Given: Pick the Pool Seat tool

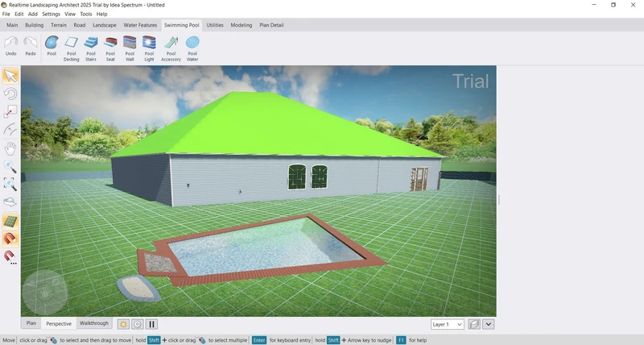Looking at the screenshot, I should [x=110, y=48].
